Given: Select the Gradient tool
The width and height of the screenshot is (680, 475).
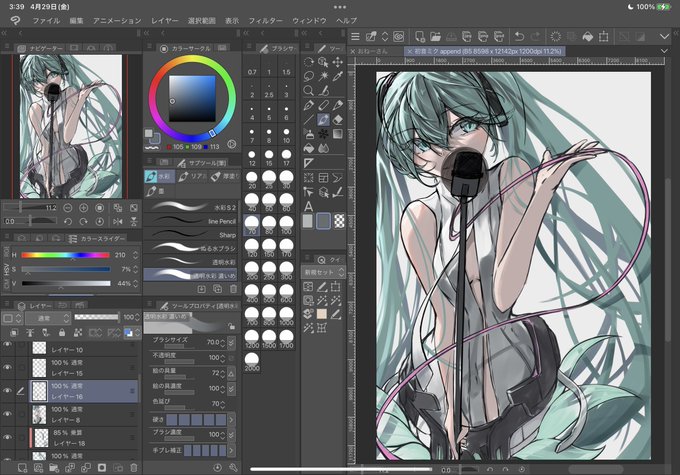Looking at the screenshot, I should pyautogui.click(x=337, y=134).
